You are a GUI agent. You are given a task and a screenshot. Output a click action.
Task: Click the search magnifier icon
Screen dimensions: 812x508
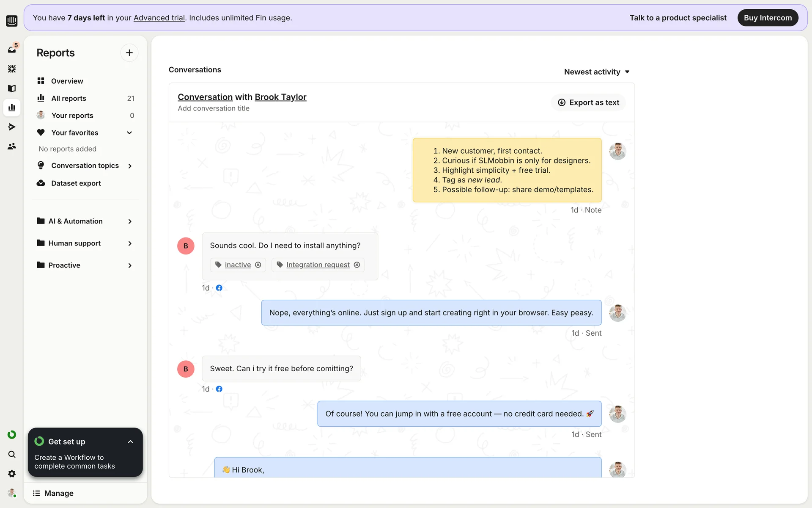[x=12, y=454]
